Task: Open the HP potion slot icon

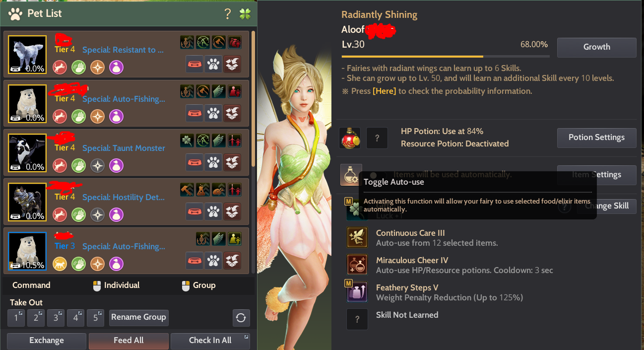Action: point(350,138)
